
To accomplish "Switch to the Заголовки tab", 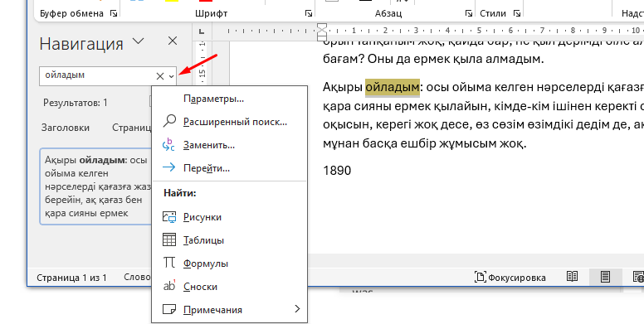I will pos(66,128).
